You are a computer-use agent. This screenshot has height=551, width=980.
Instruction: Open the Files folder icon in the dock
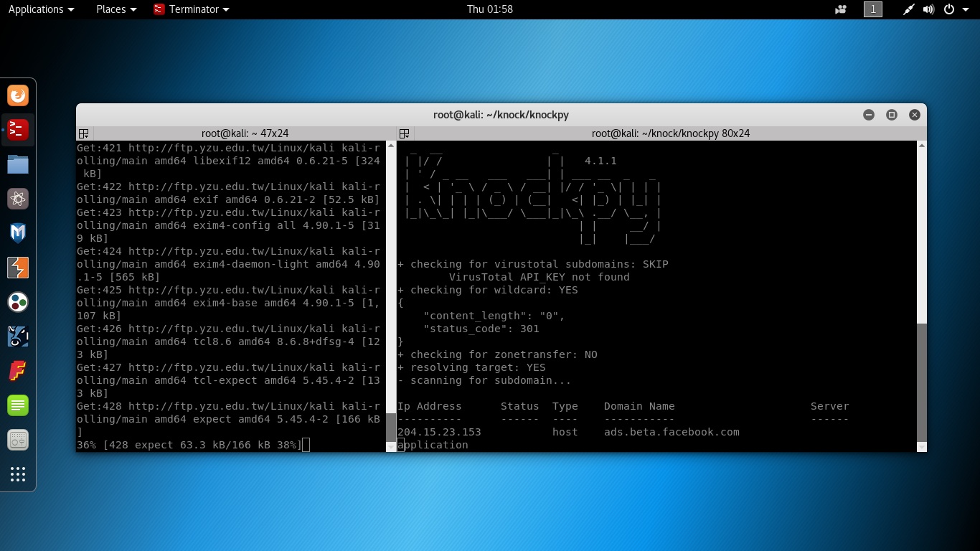[18, 165]
